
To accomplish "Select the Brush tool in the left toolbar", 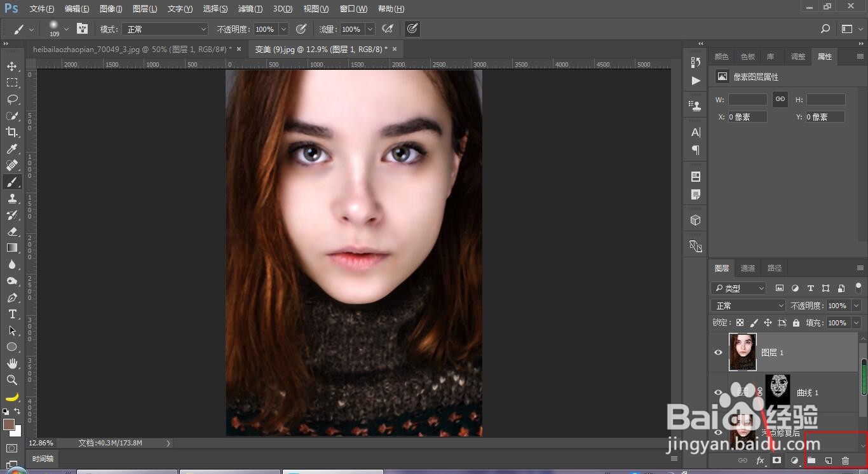I will pos(12,182).
